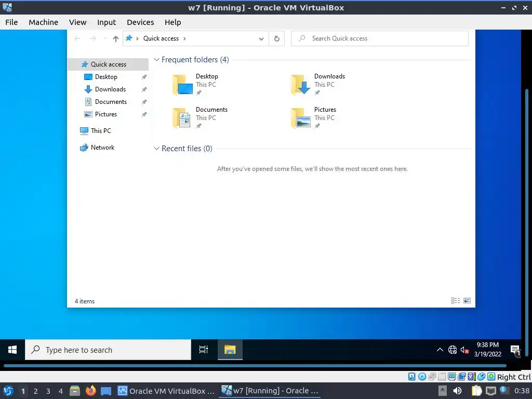
Task: Open the recent locations dropdown arrow
Action: click(105, 38)
